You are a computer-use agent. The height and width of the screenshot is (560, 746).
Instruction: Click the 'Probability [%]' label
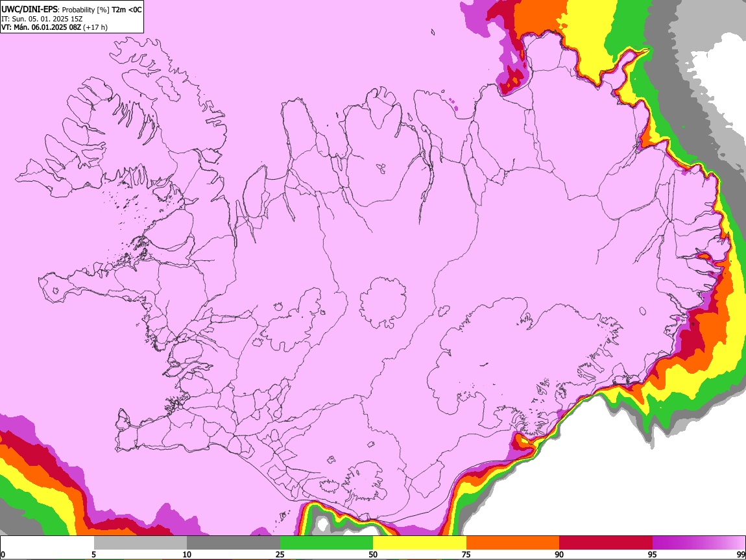pos(86,10)
